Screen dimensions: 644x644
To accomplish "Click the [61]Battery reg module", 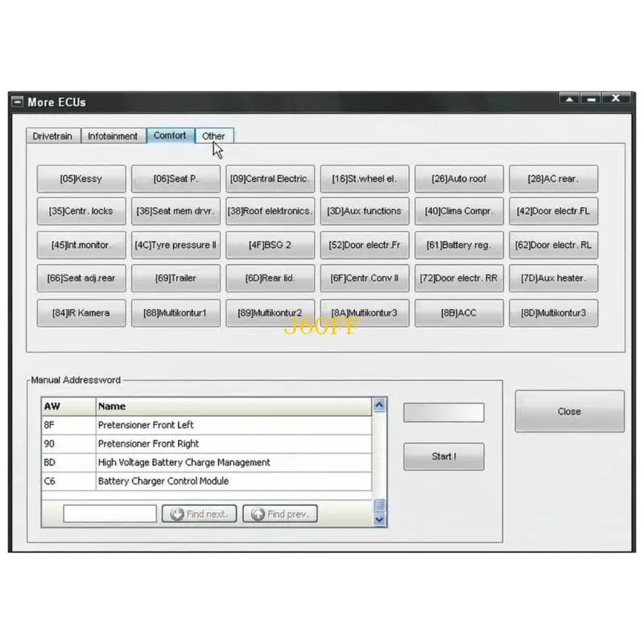I will (x=459, y=244).
